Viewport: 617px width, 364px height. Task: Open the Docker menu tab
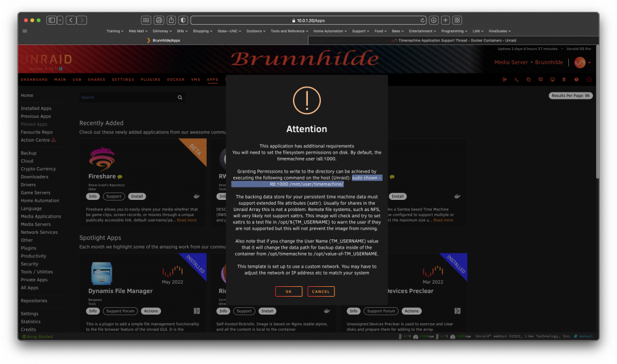(x=176, y=80)
